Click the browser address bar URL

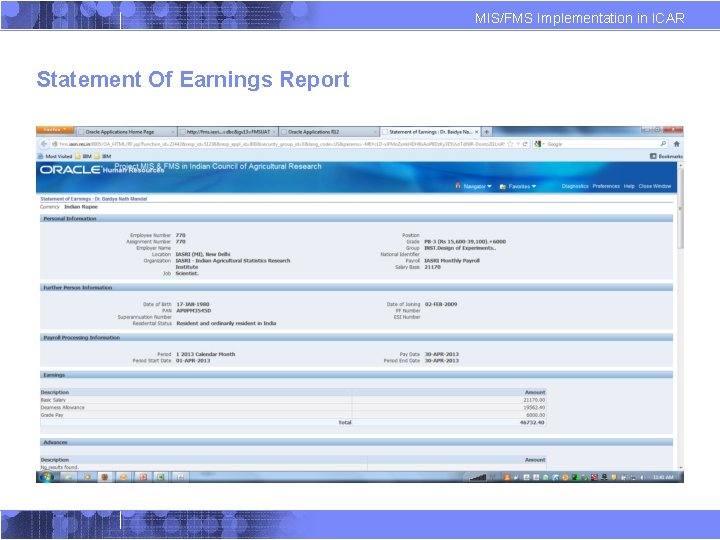point(281,144)
